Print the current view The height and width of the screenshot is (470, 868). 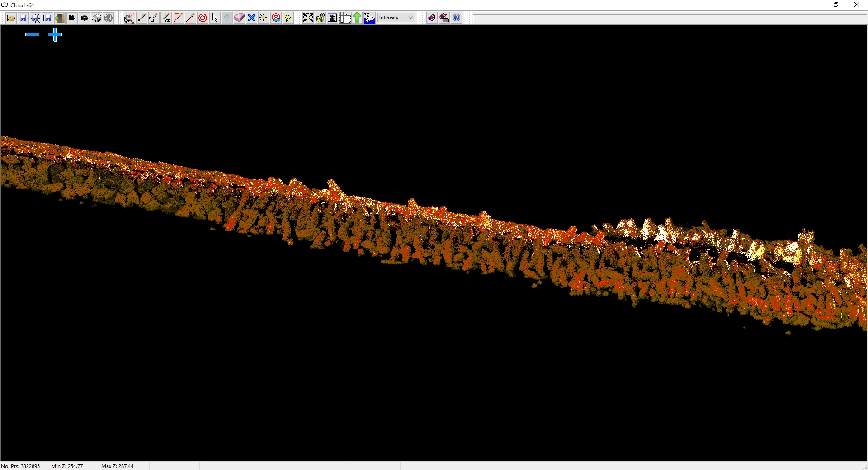pos(97,18)
